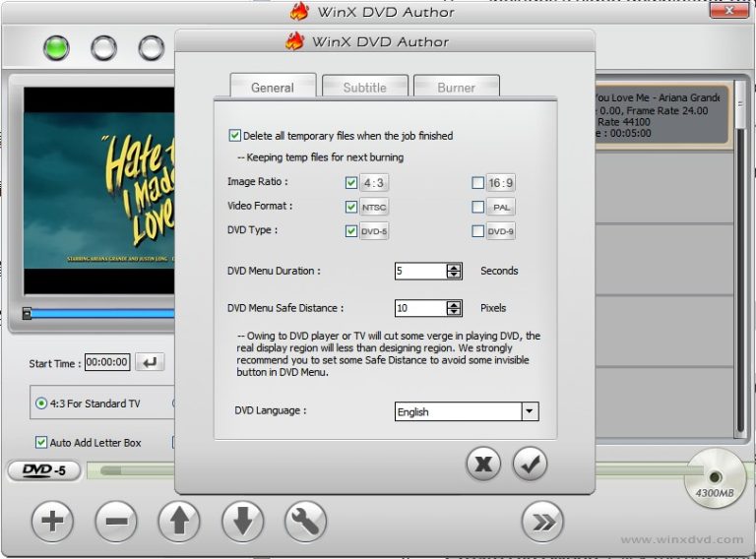Click the second gray step indicator
Screen dimensions: 756x559
click(x=103, y=48)
